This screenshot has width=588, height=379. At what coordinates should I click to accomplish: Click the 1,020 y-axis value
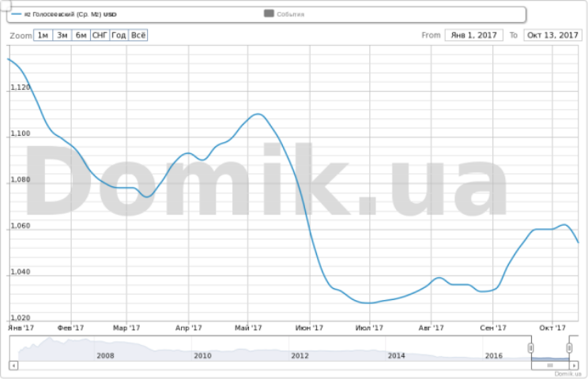(x=20, y=317)
